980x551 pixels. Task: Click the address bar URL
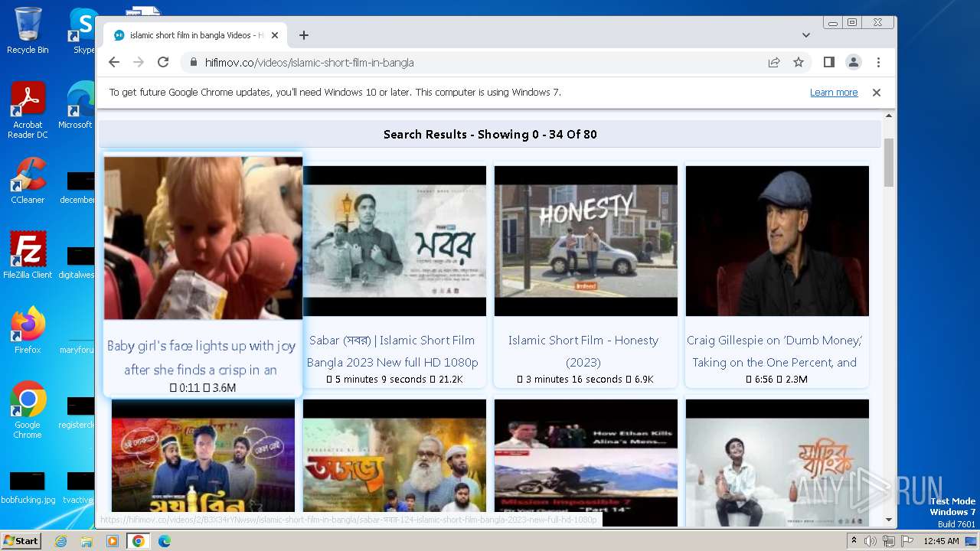[x=309, y=62]
